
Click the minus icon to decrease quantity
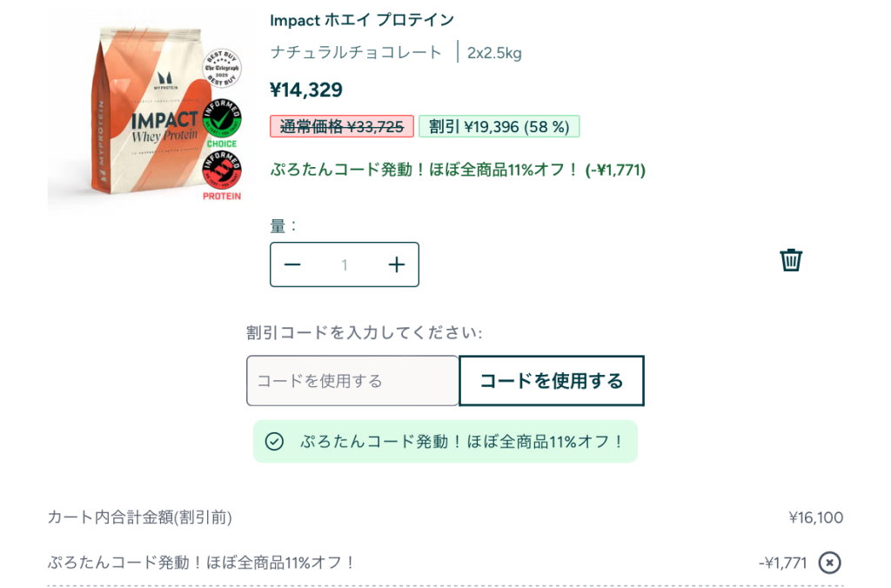point(293,264)
